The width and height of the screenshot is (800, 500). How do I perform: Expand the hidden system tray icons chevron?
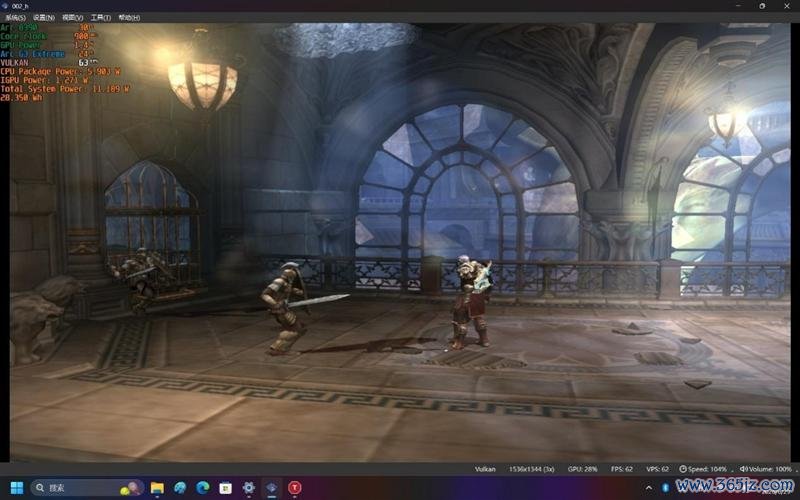648,488
